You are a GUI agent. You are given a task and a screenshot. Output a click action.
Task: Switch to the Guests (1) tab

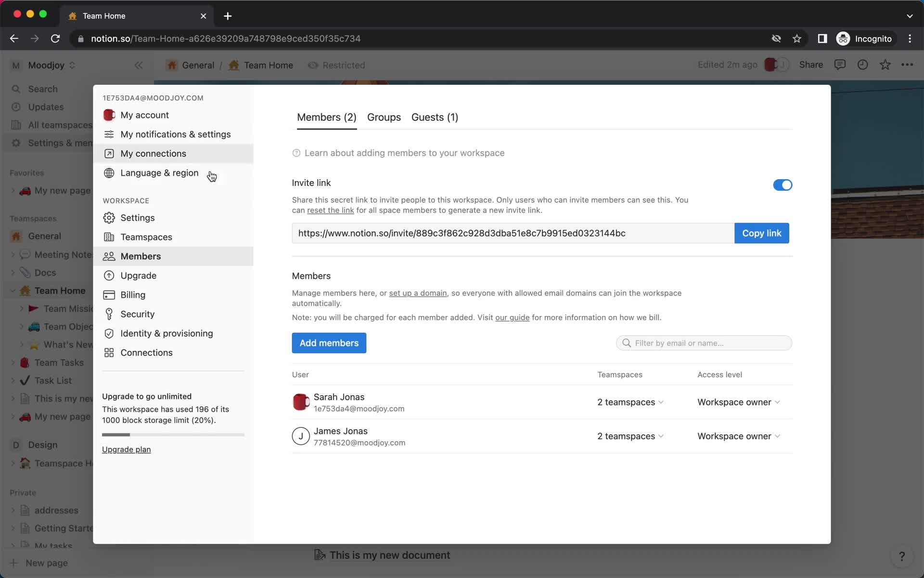pos(435,117)
